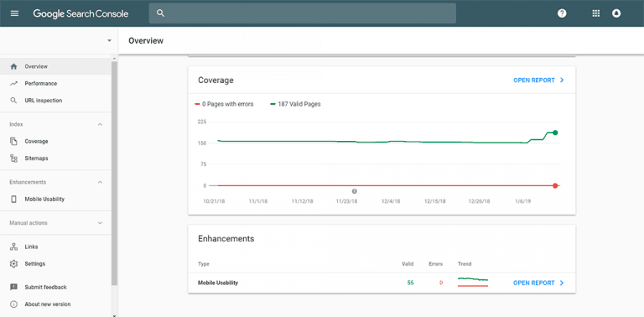
Task: Open the Settings sidebar item
Action: (55, 263)
